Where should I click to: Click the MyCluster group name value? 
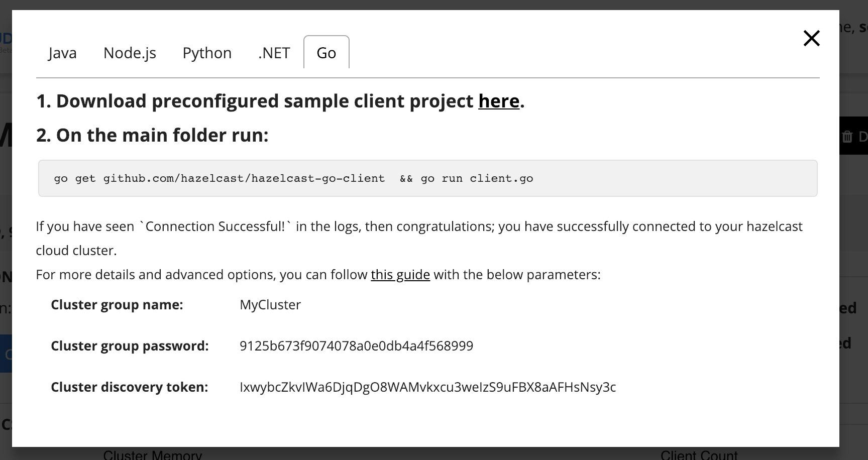coord(270,305)
